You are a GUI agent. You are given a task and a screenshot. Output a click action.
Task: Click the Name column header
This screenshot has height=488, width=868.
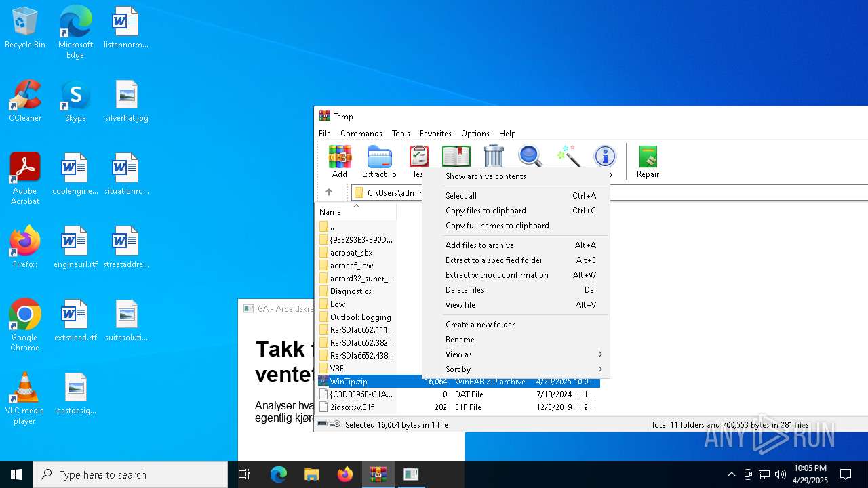pos(356,211)
